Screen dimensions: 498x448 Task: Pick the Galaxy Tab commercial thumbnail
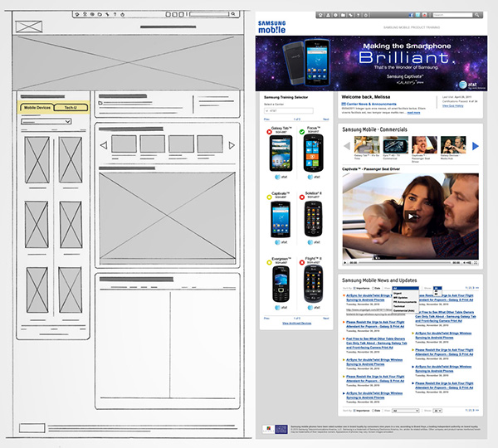point(367,145)
